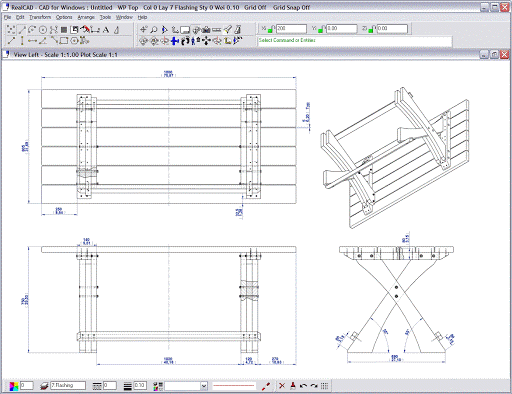512x394 pixels.
Task: Click the workplane axes icon
Action: coord(175,30)
